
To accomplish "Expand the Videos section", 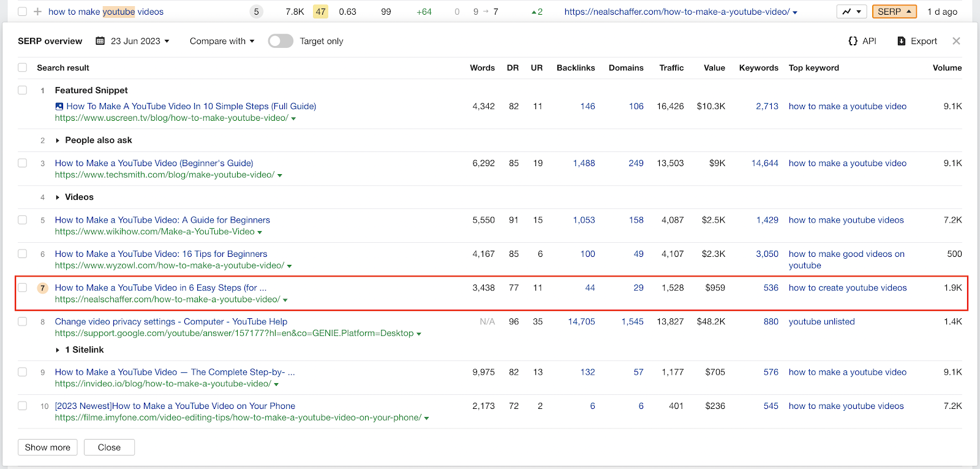I will [x=58, y=197].
